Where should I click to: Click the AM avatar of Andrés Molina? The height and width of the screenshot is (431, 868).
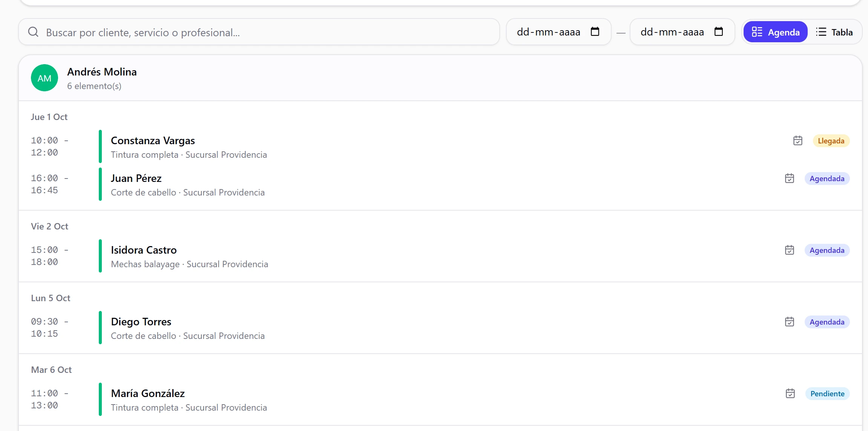(44, 78)
